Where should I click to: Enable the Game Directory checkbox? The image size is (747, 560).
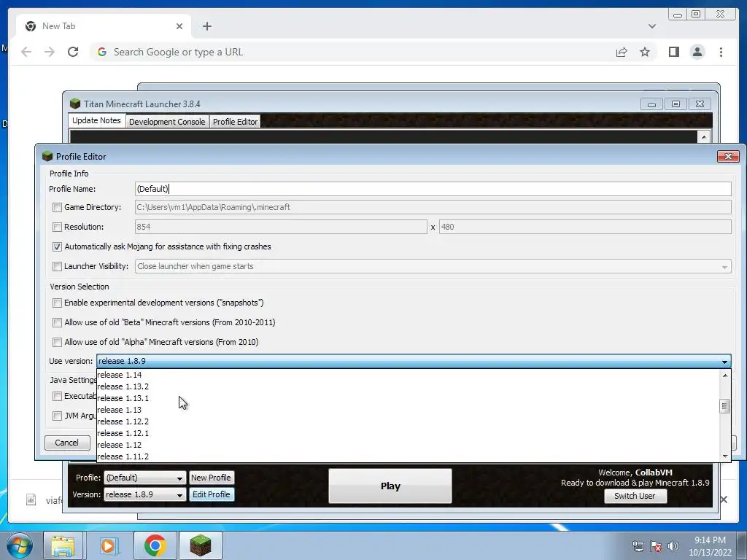pyautogui.click(x=57, y=207)
